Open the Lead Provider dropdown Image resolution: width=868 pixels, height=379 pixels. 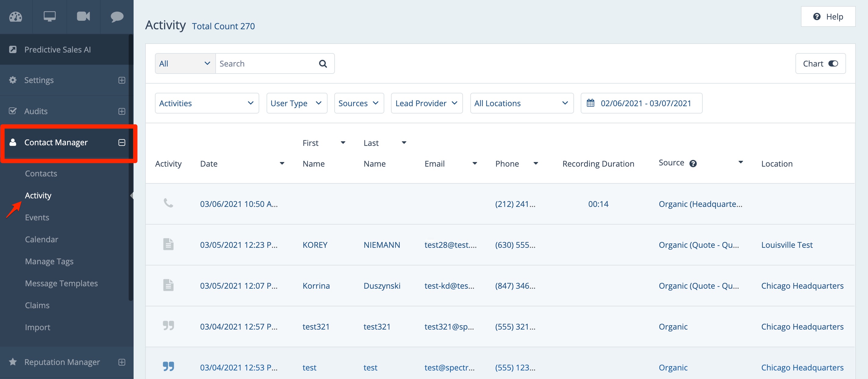click(426, 103)
